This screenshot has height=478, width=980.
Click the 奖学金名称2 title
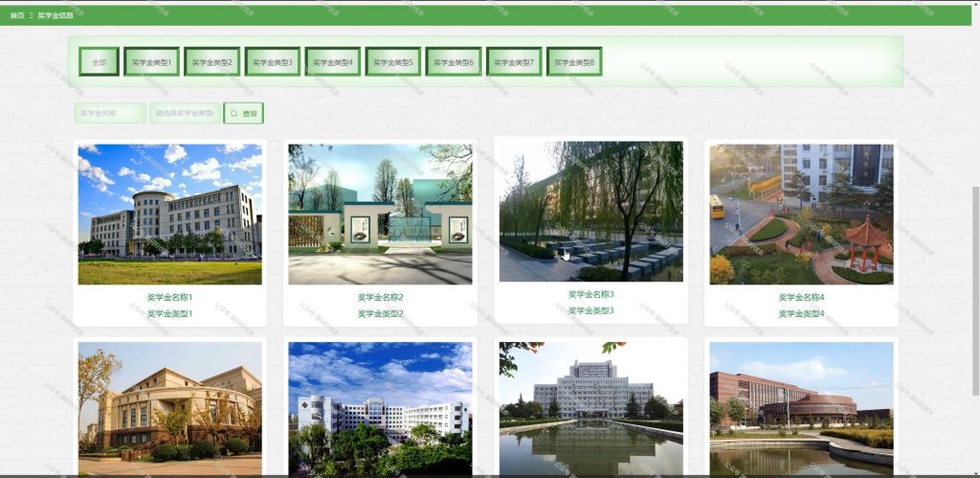pos(381,297)
